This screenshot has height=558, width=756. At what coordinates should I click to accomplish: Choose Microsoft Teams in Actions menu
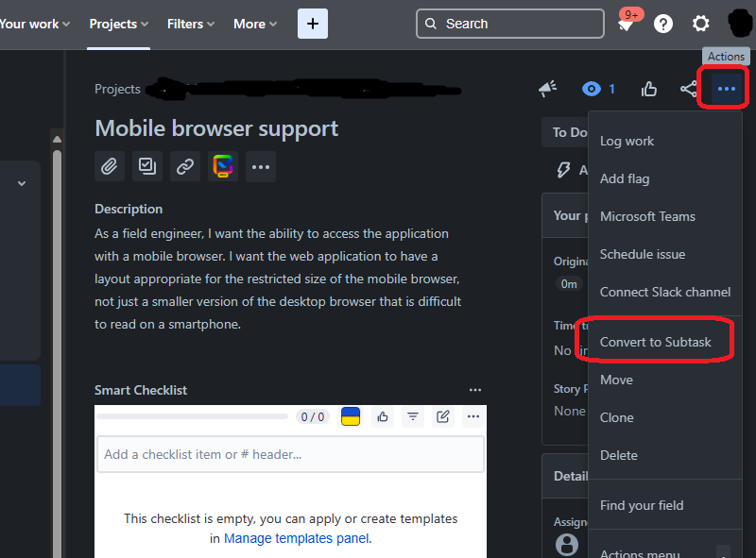click(x=664, y=216)
